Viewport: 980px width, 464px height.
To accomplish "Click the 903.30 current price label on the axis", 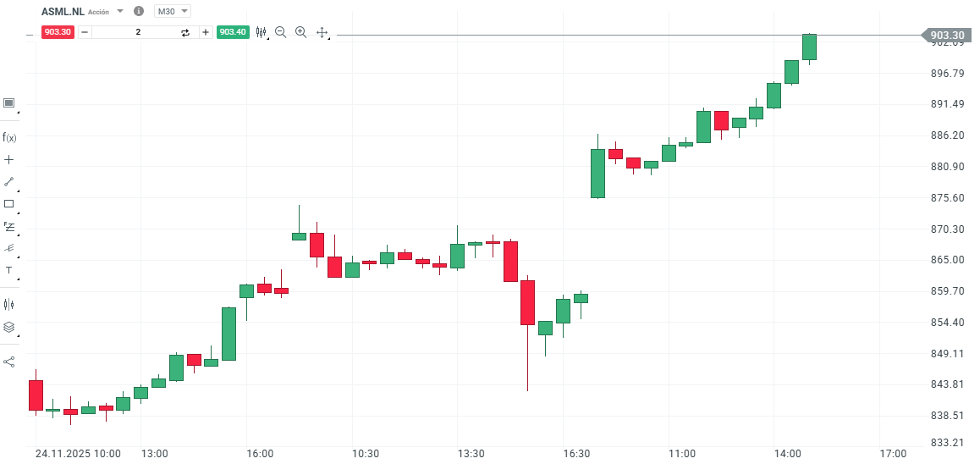I will coord(945,36).
